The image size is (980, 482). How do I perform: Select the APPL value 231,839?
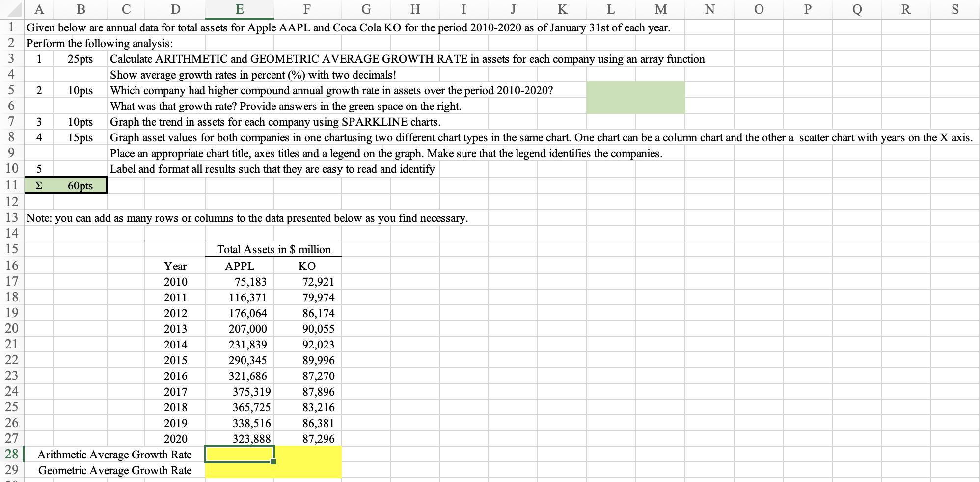click(x=240, y=344)
